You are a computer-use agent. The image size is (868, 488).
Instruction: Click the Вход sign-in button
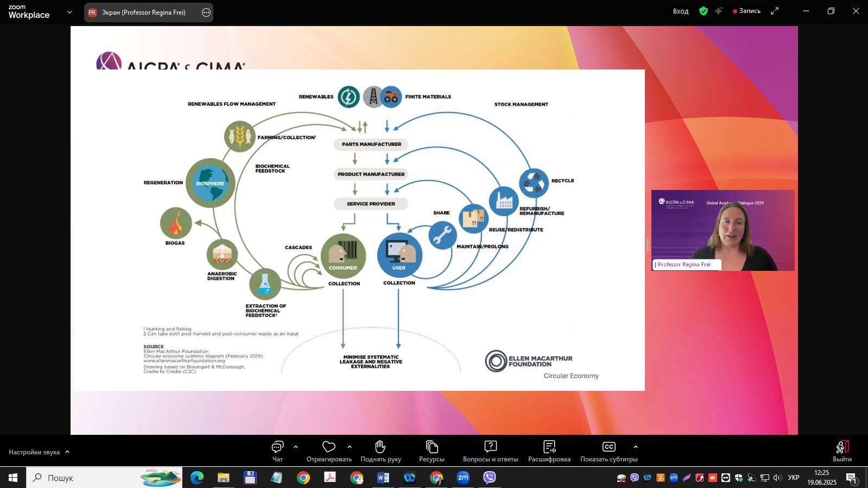coord(681,11)
